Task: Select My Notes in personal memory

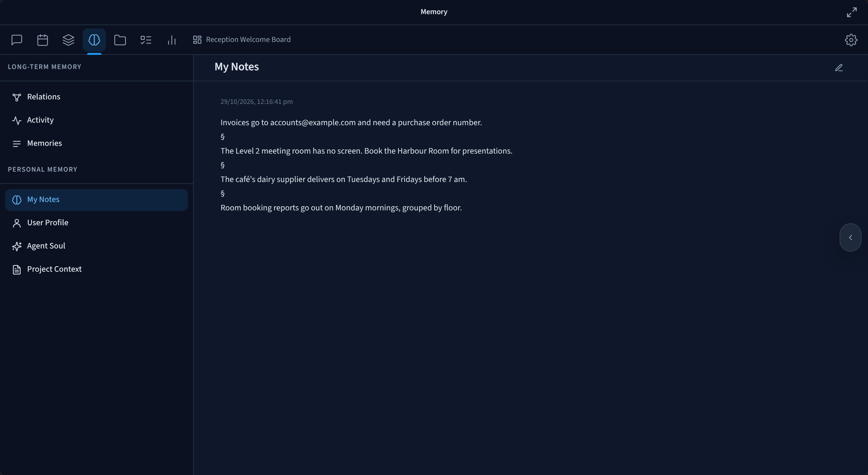Action: [96, 200]
